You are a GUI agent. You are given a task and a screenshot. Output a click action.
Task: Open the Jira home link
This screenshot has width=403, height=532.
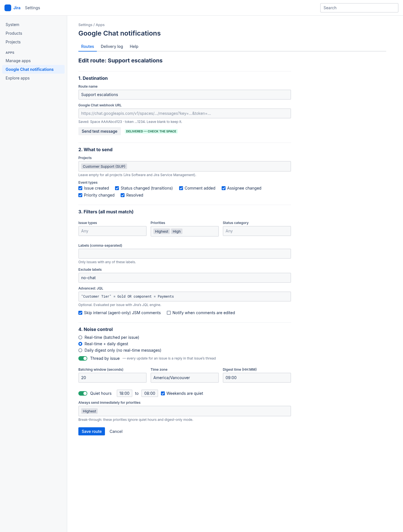tap(17, 8)
